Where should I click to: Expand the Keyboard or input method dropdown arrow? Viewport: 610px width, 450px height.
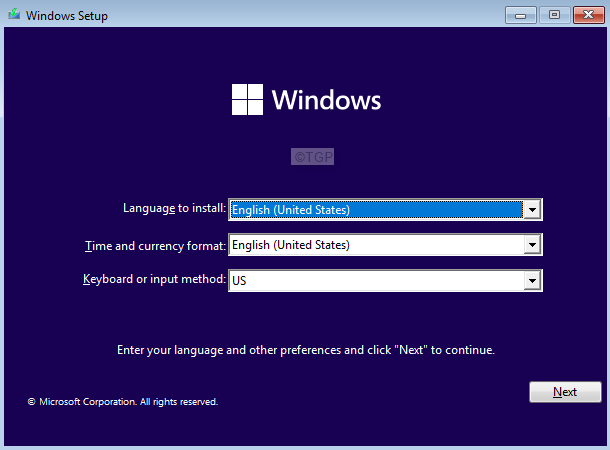coord(532,280)
